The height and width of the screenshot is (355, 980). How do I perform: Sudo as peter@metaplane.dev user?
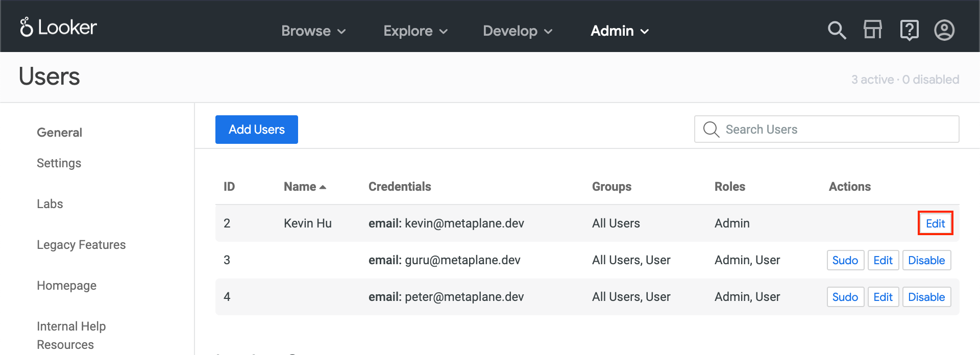pos(845,297)
